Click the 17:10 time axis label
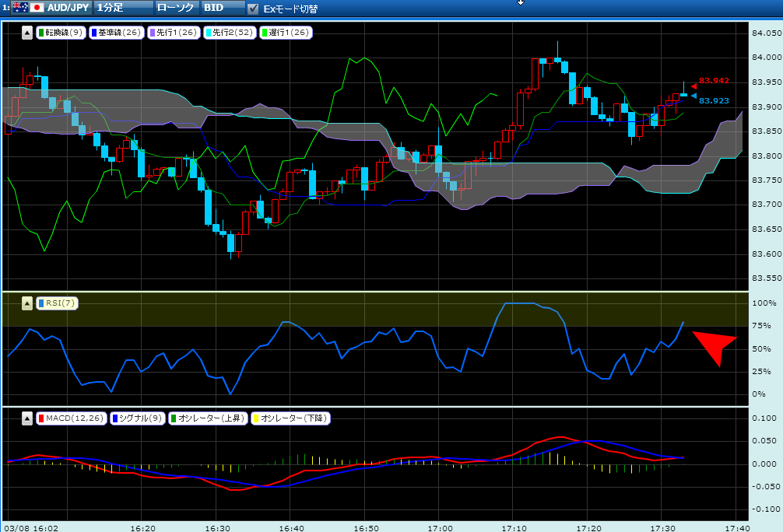The height and width of the screenshot is (532, 783). tap(514, 528)
